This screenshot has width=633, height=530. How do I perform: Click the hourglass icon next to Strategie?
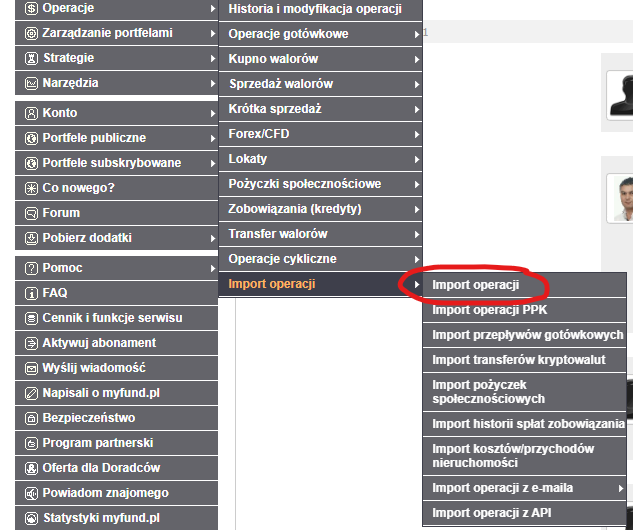pyautogui.click(x=31, y=59)
